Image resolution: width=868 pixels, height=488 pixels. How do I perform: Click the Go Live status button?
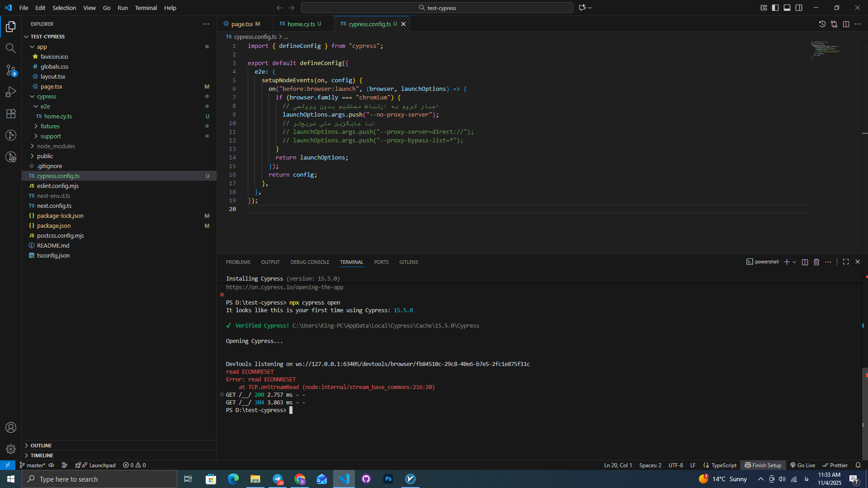click(x=802, y=465)
